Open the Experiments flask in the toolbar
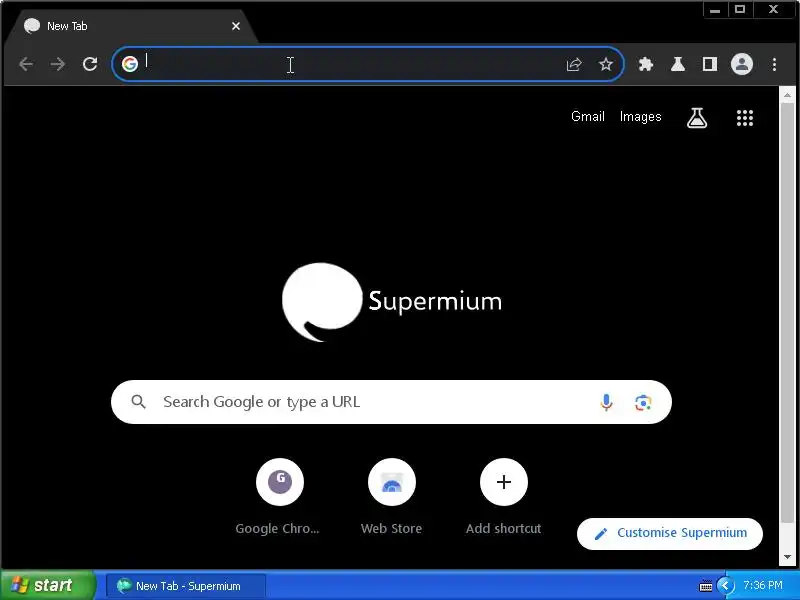Screen dimensions: 800x600 click(x=678, y=64)
